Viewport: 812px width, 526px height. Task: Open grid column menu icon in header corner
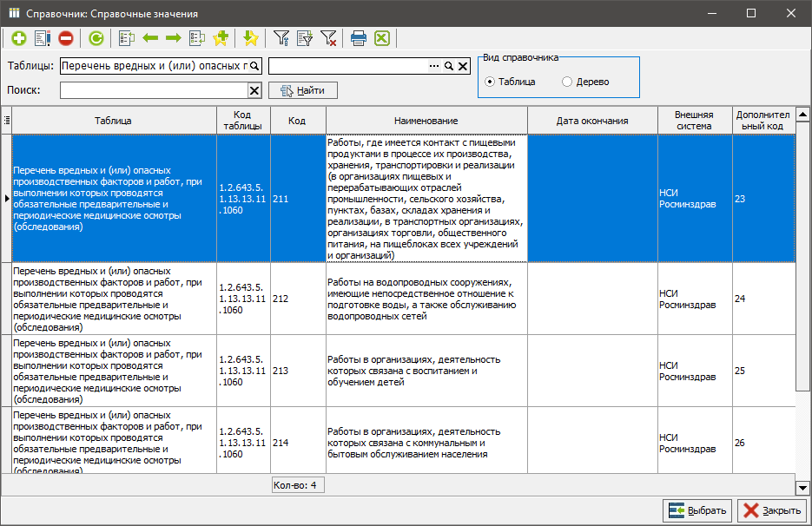[7, 120]
